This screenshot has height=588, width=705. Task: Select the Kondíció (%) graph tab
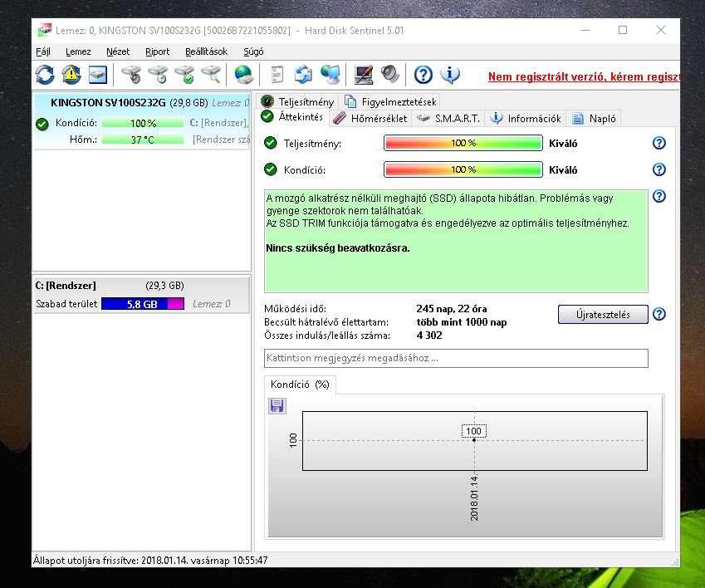pos(300,385)
